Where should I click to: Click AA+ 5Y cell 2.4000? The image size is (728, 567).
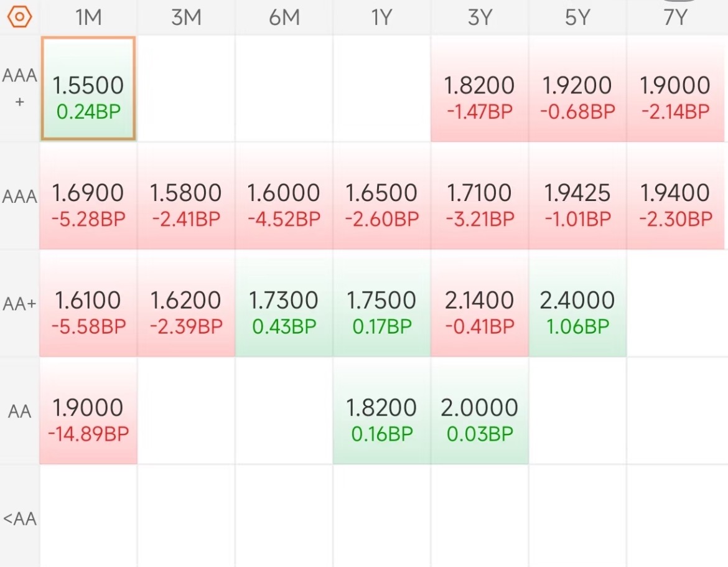pos(577,303)
